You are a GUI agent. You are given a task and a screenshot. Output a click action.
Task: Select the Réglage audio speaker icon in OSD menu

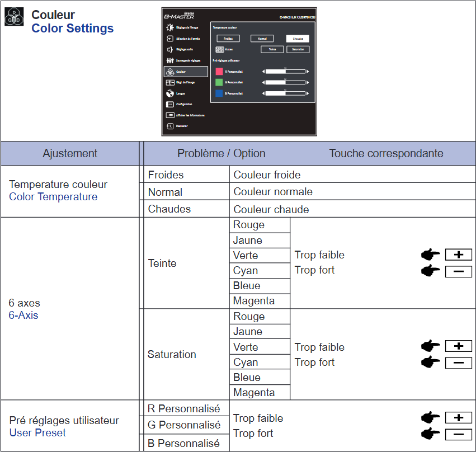pyautogui.click(x=169, y=49)
